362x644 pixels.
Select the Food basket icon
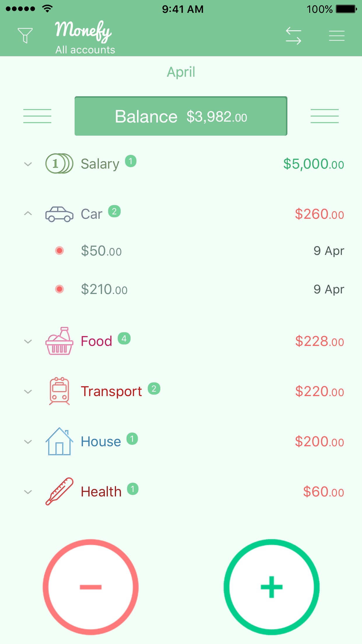[x=59, y=341]
